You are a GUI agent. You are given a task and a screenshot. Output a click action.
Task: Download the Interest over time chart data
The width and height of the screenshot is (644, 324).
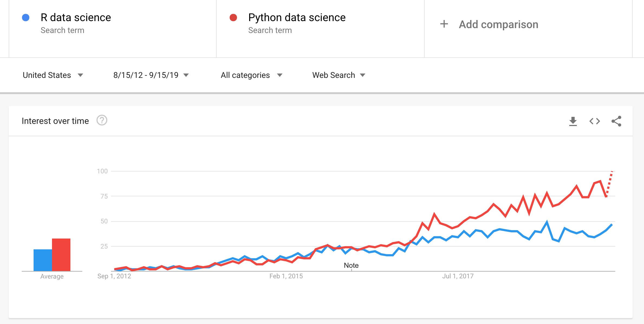(x=573, y=121)
